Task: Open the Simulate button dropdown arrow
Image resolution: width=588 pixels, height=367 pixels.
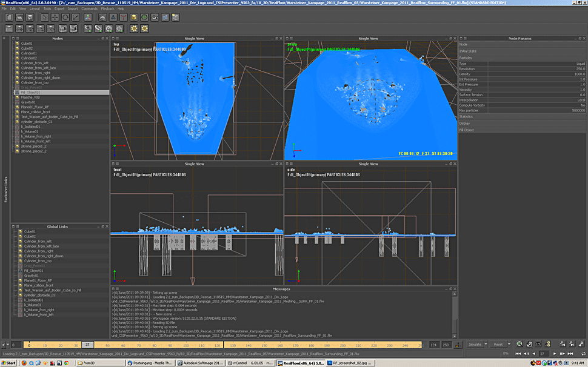Action: 485,344
